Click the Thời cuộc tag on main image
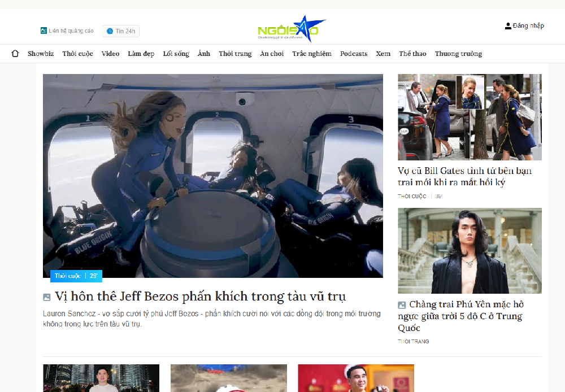 [x=67, y=276]
